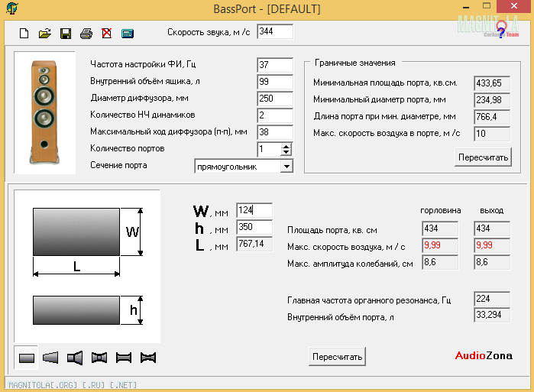This screenshot has width=534, height=392.
Task: Choose the last double-flared port shape
Action: click(x=148, y=357)
